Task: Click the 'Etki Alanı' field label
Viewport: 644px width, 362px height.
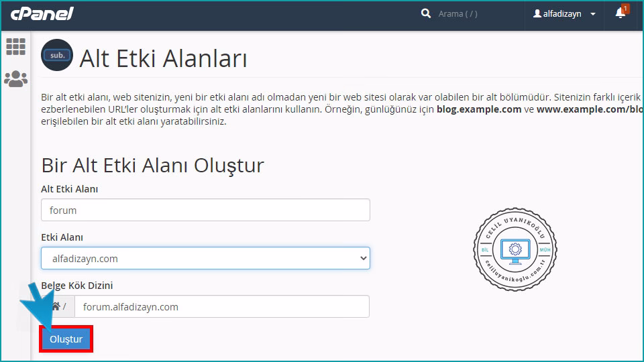Action: tap(62, 237)
